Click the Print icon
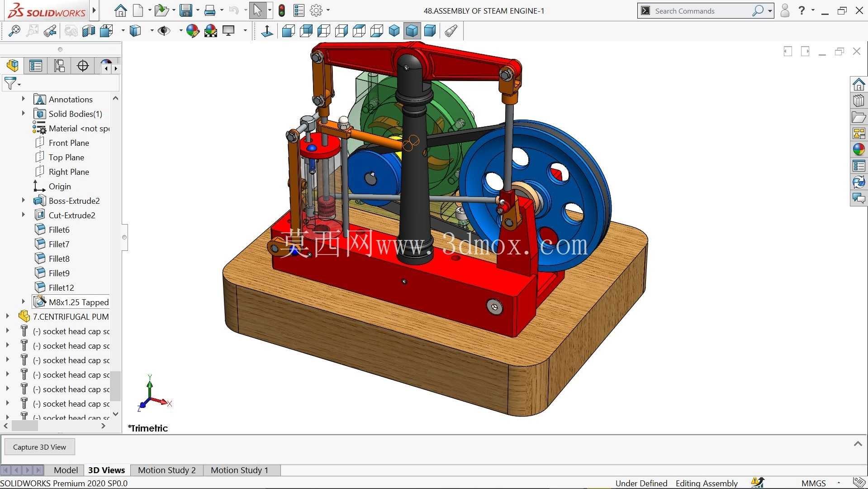 point(210,10)
